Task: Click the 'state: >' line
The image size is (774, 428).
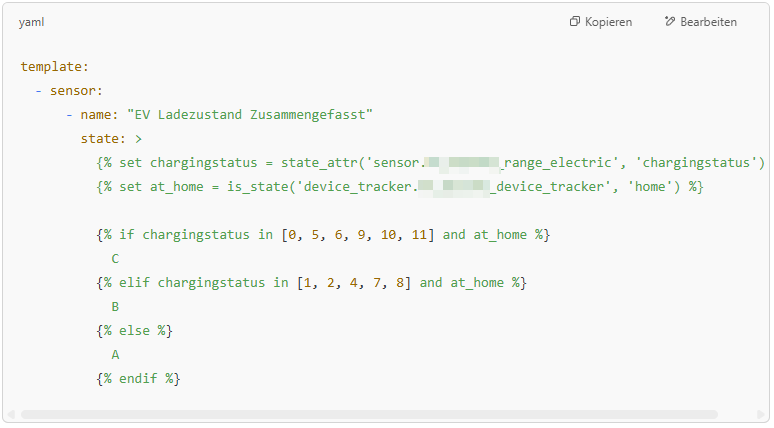Action: pos(111,139)
